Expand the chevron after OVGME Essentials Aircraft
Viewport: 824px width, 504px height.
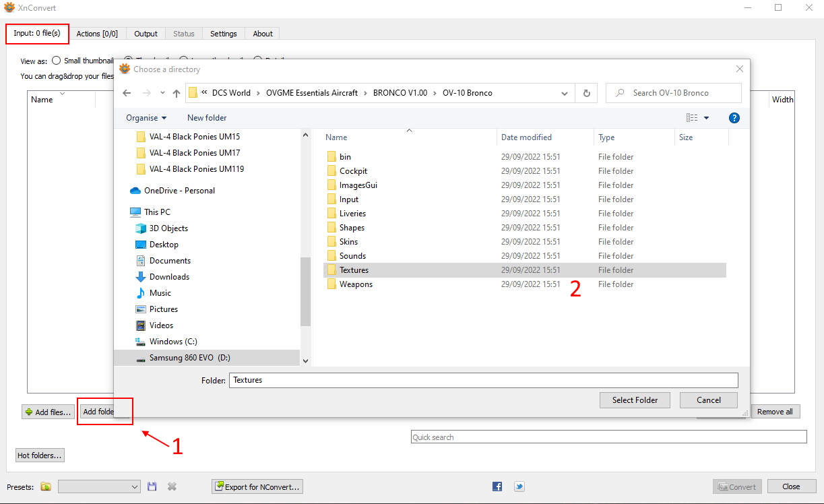[x=365, y=93]
